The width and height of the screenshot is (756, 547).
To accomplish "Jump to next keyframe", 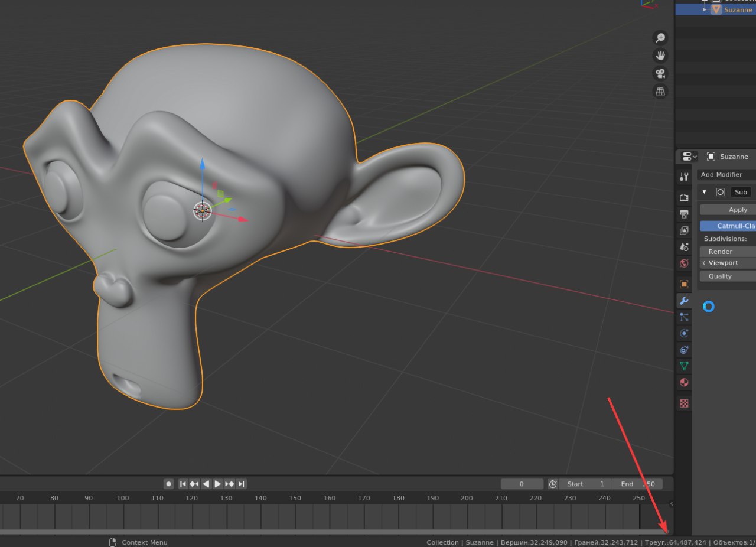I will [x=229, y=484].
